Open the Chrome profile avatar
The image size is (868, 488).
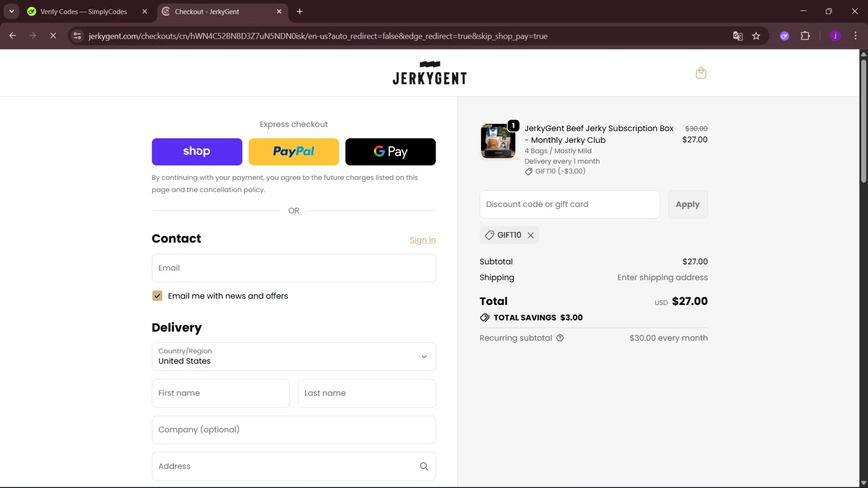click(x=835, y=36)
